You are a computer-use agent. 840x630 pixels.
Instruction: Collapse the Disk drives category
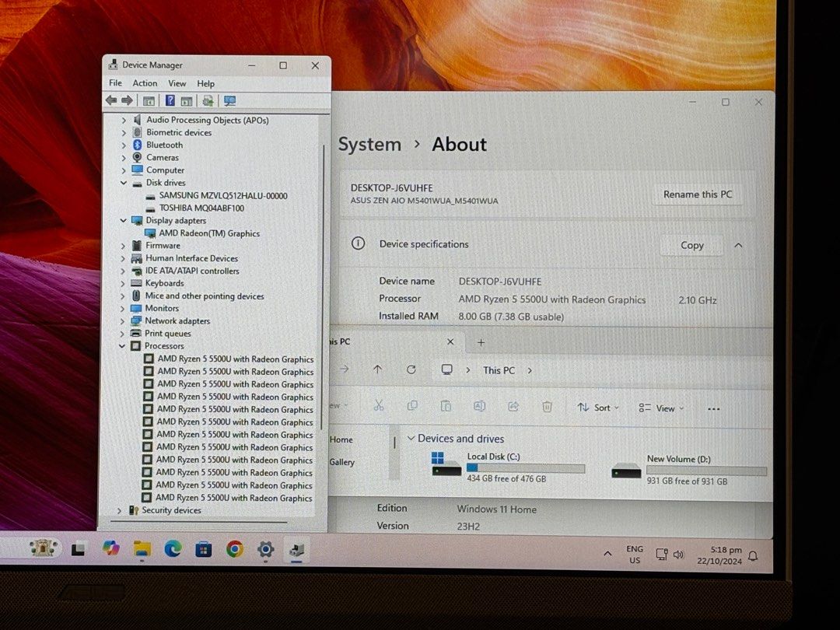[x=124, y=182]
